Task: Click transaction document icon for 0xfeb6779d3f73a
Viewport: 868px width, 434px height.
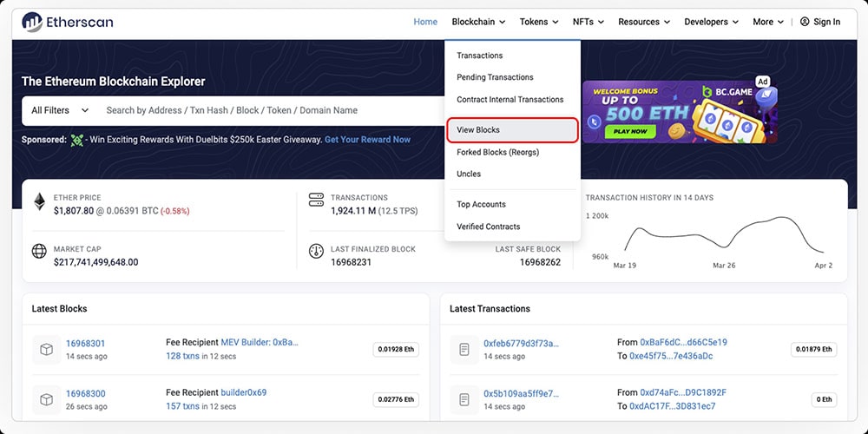Action: pyautogui.click(x=465, y=349)
